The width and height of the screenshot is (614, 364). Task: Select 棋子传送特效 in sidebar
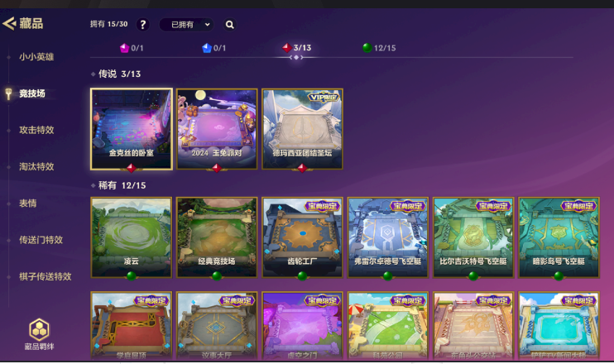pos(46,276)
